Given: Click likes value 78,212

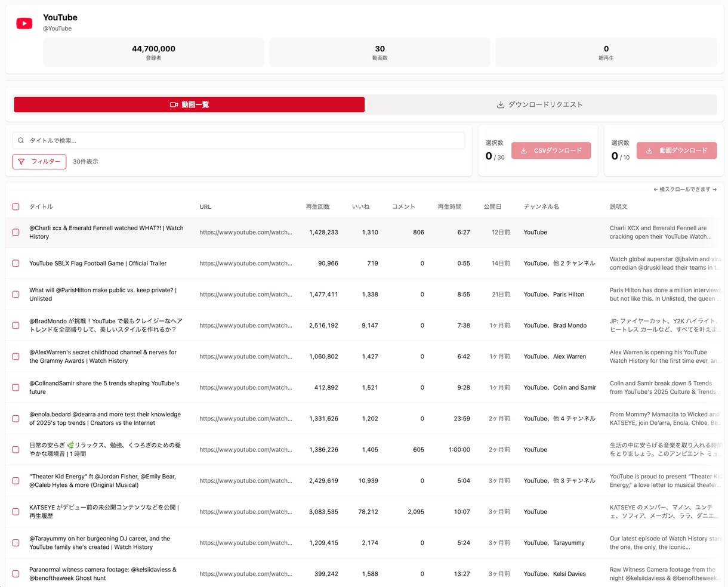Looking at the screenshot, I should [368, 512].
